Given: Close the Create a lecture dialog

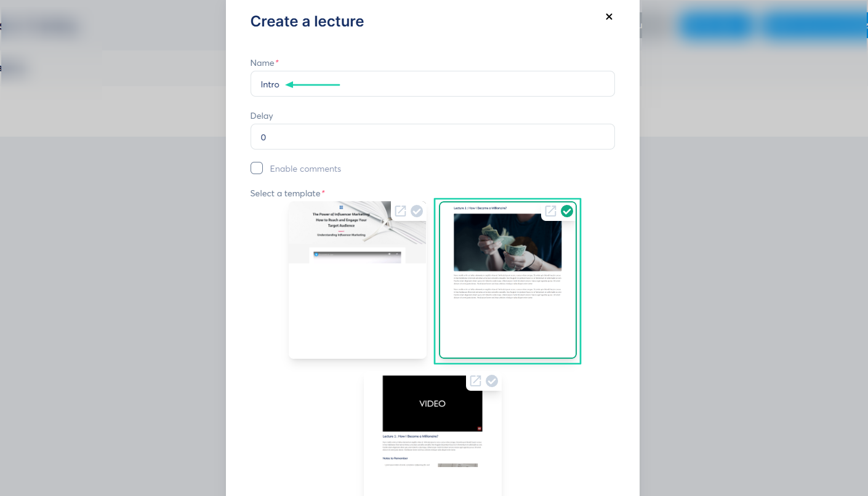Looking at the screenshot, I should [x=609, y=17].
